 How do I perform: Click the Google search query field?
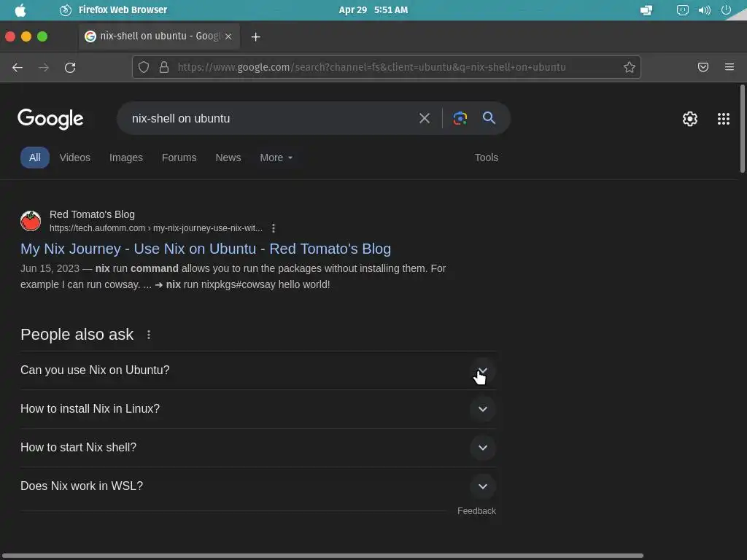pos(267,118)
